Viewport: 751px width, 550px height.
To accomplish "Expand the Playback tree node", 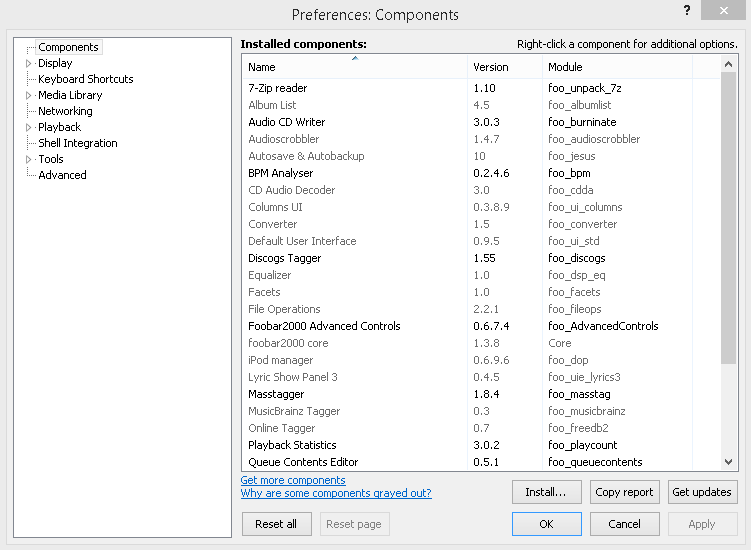I will [x=28, y=127].
